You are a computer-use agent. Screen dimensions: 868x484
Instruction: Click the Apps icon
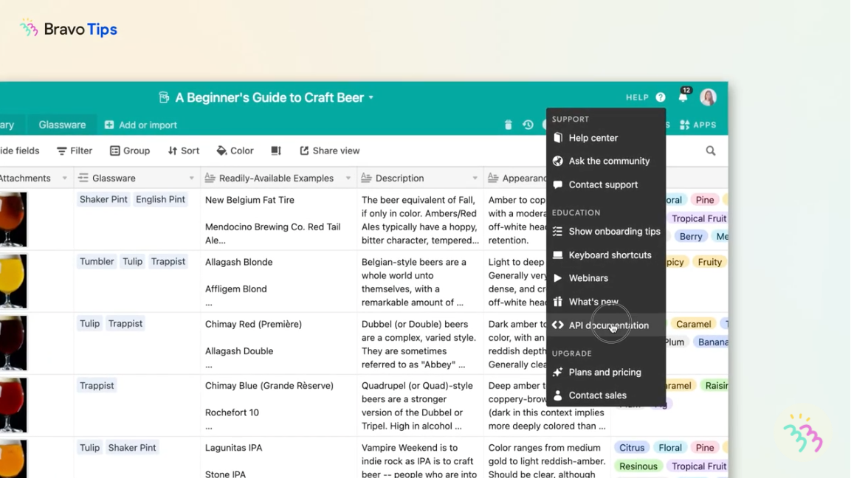685,125
